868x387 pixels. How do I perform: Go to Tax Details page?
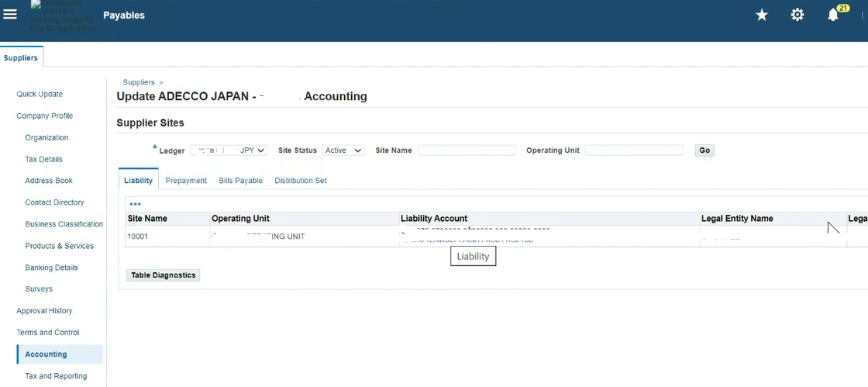coord(43,160)
